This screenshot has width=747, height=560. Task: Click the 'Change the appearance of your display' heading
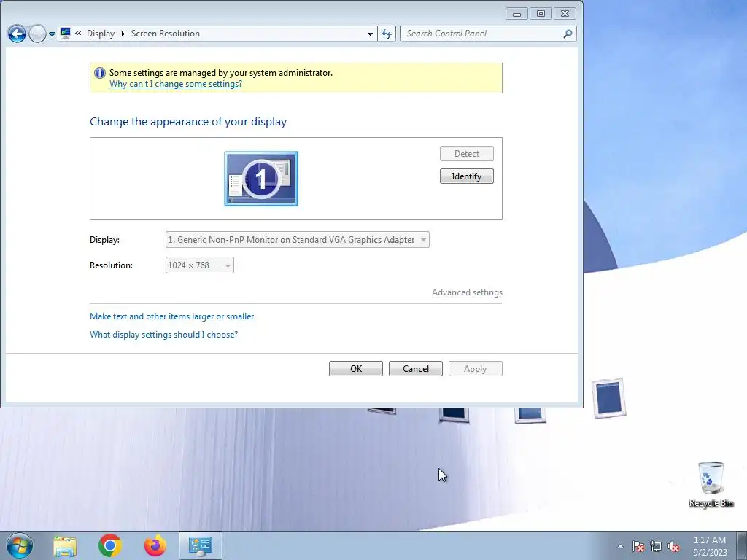click(188, 122)
